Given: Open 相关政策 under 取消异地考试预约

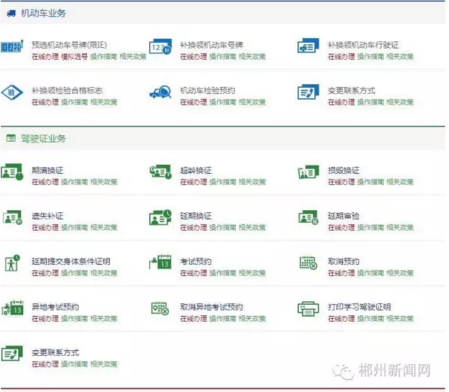Looking at the screenshot, I should [252, 319].
